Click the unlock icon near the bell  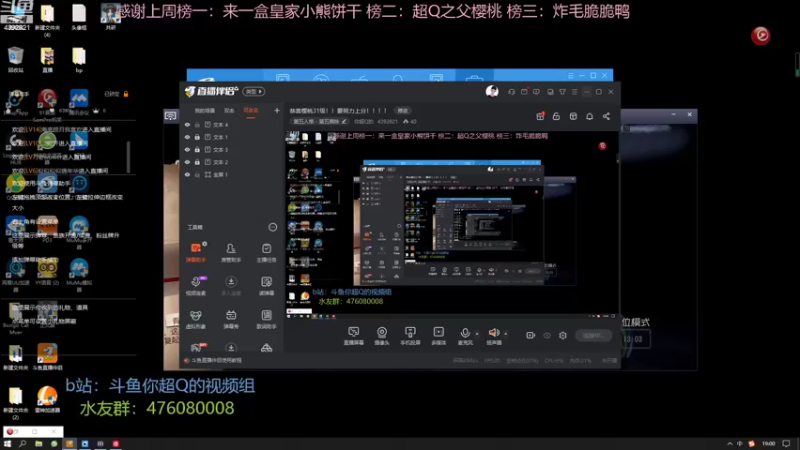[x=556, y=116]
